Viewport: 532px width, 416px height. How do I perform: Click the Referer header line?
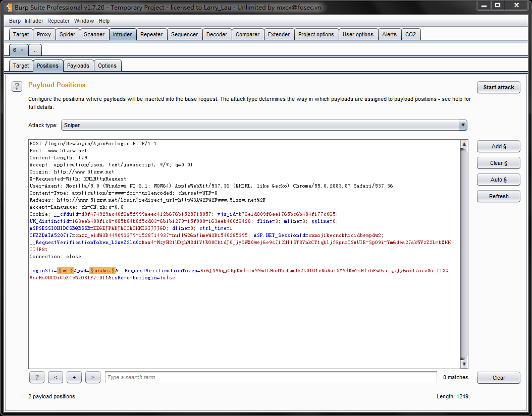147,200
